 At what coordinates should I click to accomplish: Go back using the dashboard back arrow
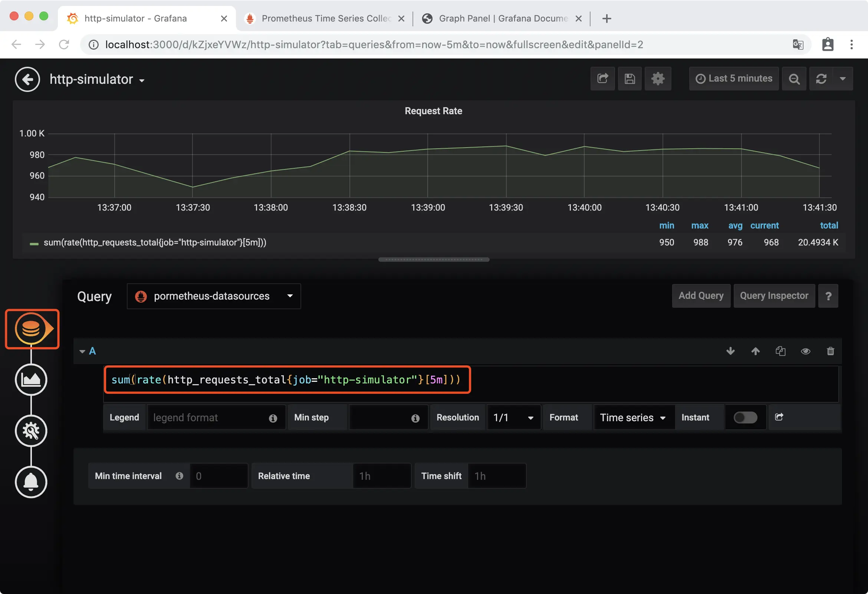[27, 79]
